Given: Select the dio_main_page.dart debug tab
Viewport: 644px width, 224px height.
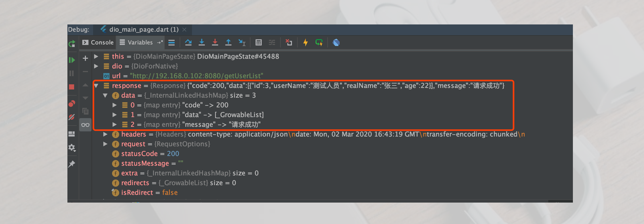Looking at the screenshot, I should click(144, 29).
